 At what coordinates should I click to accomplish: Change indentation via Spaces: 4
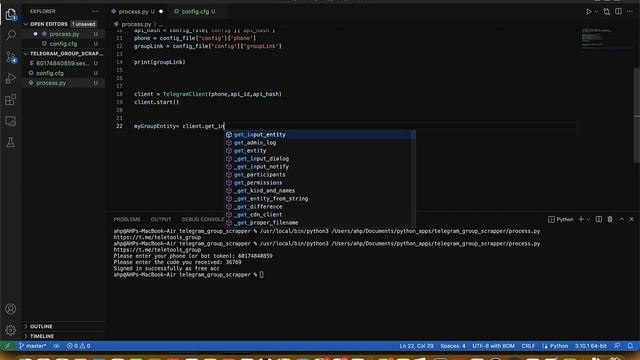(x=453, y=346)
